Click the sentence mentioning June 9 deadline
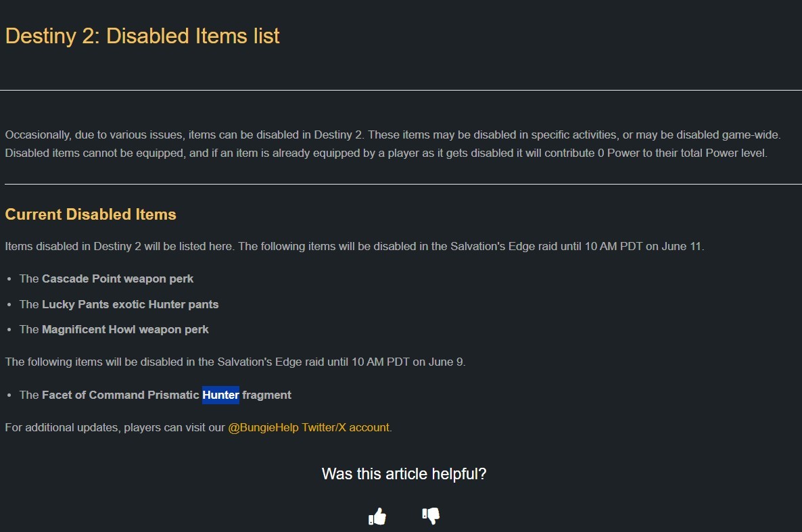Viewport: 802px width, 532px height. click(x=235, y=362)
